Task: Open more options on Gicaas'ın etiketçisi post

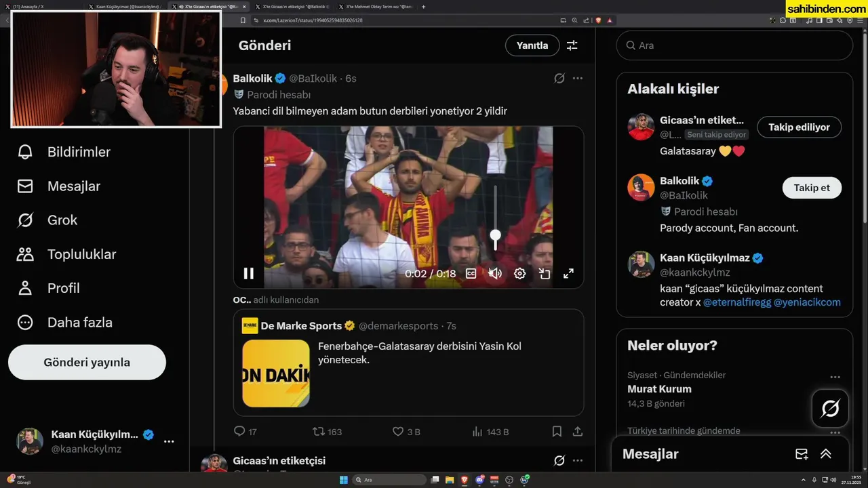Action: (x=578, y=460)
